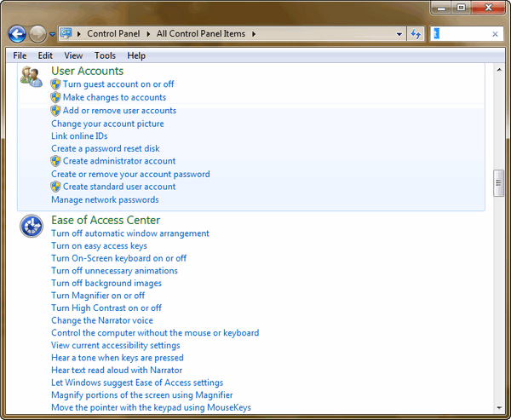Open Hear a tone when keys are pressed
511x420 pixels.
(118, 358)
